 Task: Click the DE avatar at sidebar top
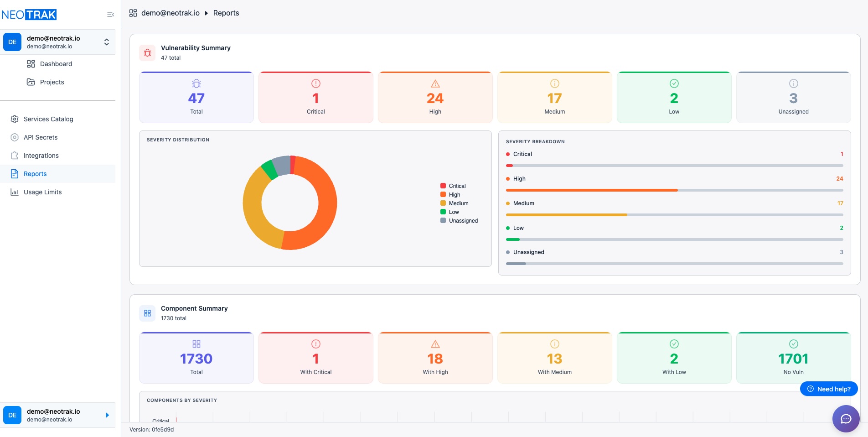(12, 42)
